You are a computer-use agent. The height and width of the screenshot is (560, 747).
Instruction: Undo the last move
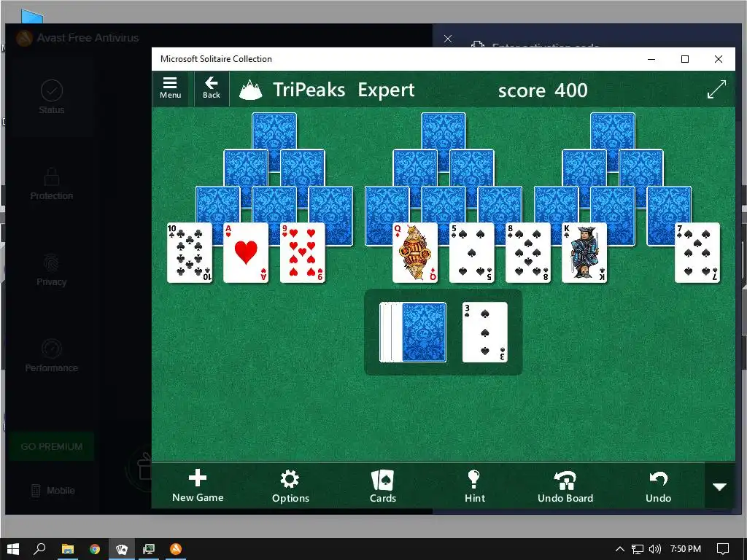point(659,486)
